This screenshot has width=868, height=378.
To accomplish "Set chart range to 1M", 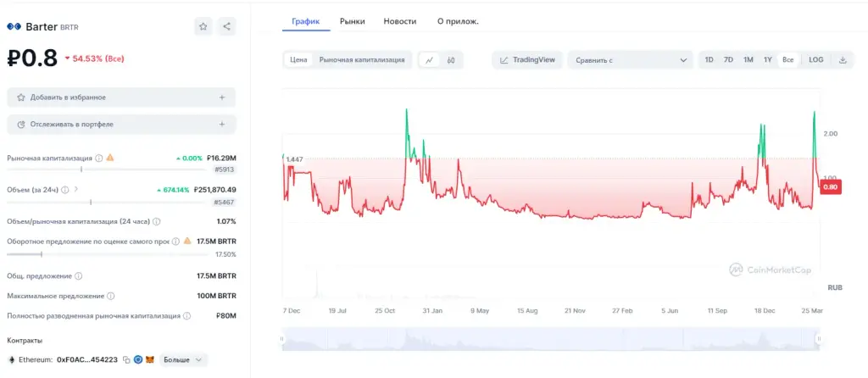I will click(x=748, y=60).
